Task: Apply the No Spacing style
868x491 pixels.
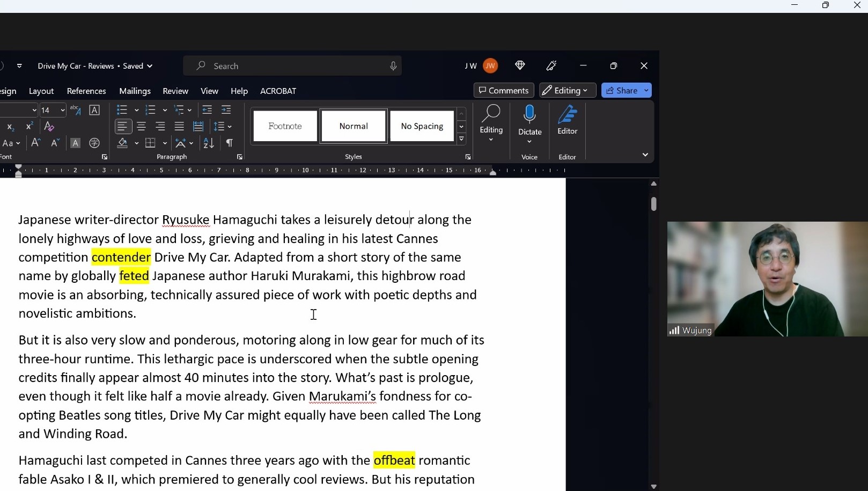Action: [x=422, y=126]
